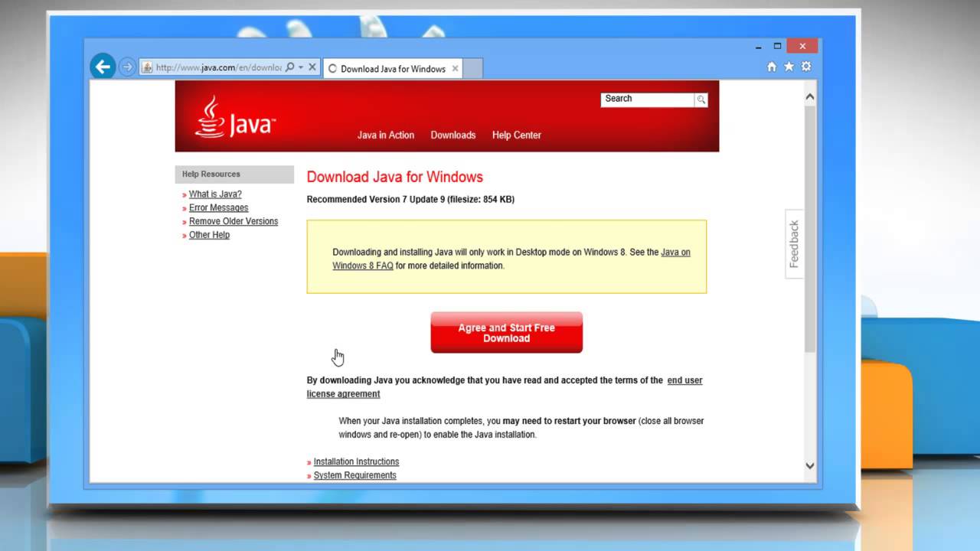Click Agree and Start Free Download

[x=506, y=333]
